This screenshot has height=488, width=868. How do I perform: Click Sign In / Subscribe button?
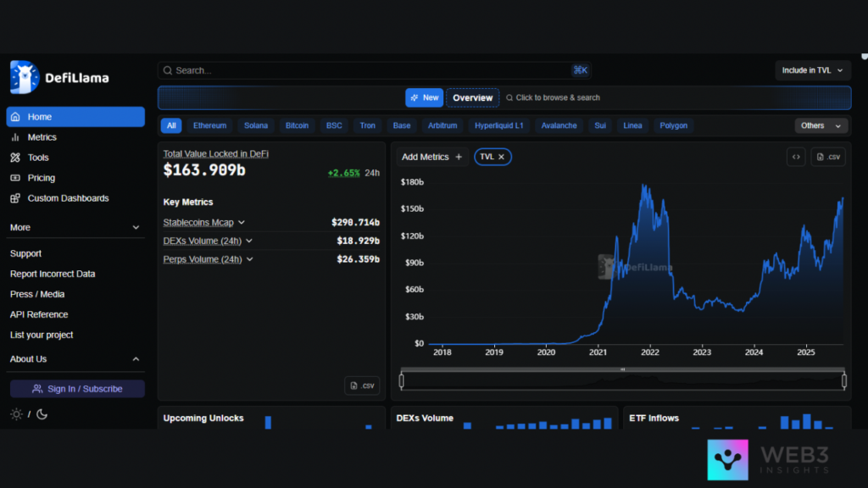click(77, 389)
